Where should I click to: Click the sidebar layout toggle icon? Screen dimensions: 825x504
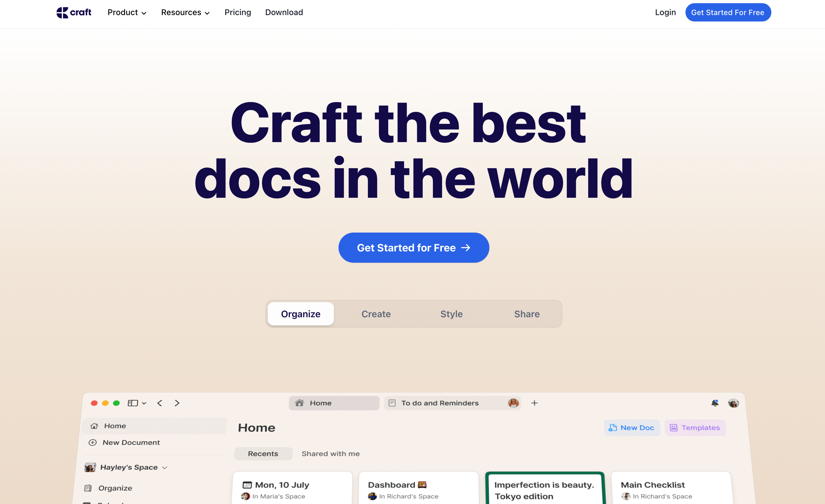[133, 403]
